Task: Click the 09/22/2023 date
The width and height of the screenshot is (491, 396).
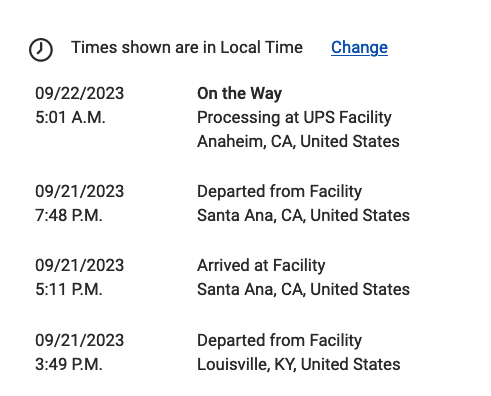Action: (80, 93)
